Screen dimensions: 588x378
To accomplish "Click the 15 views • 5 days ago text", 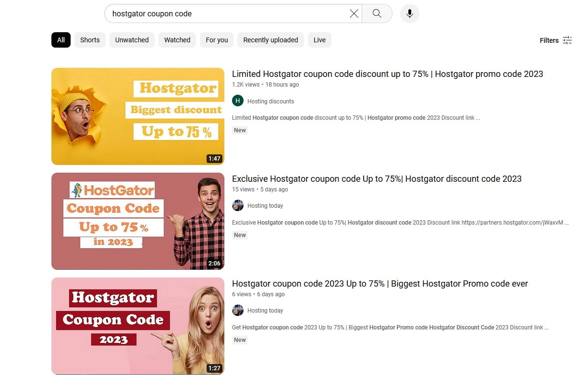I will coord(260,189).
